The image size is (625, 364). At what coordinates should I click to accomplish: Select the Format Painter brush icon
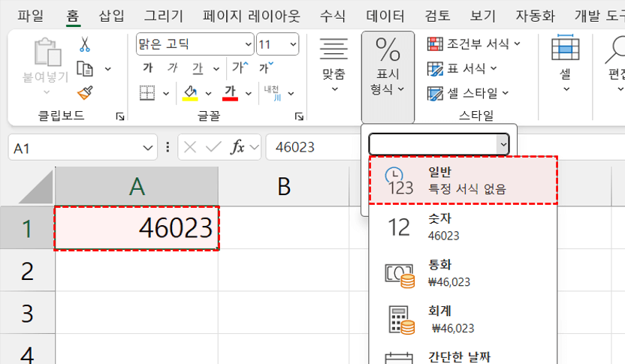click(x=85, y=93)
